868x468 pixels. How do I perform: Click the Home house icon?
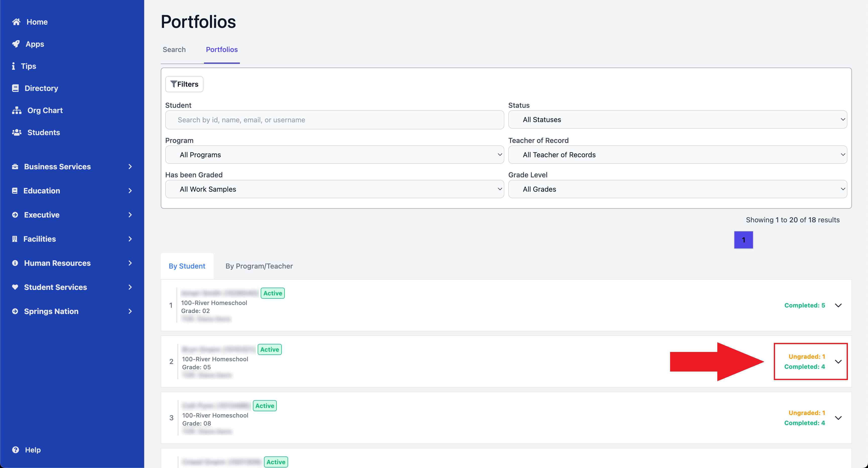[x=16, y=22]
